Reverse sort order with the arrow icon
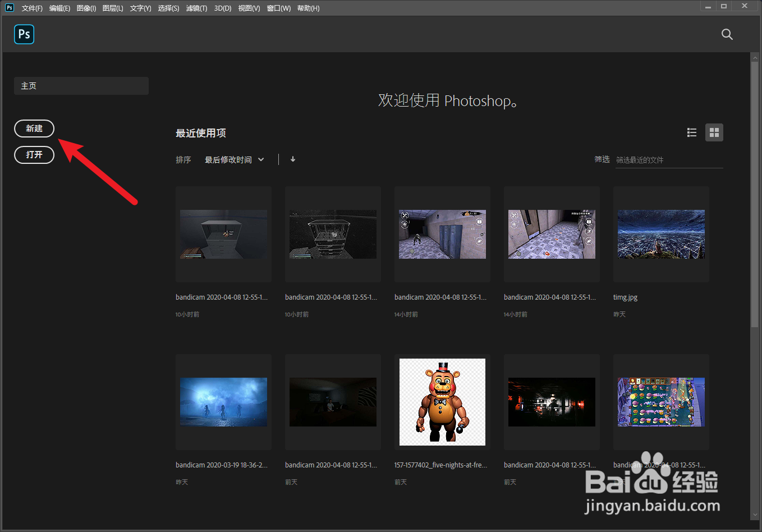Image resolution: width=762 pixels, height=532 pixels. coord(293,159)
